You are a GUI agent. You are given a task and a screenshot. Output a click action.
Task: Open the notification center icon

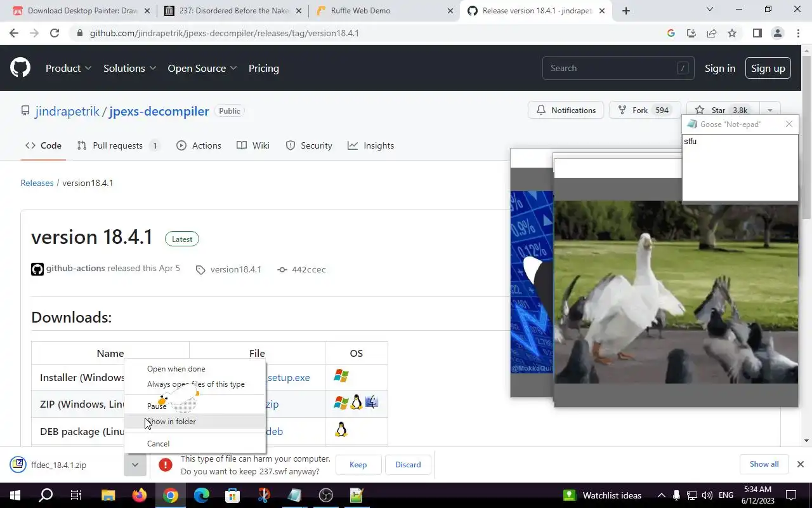[791, 495]
